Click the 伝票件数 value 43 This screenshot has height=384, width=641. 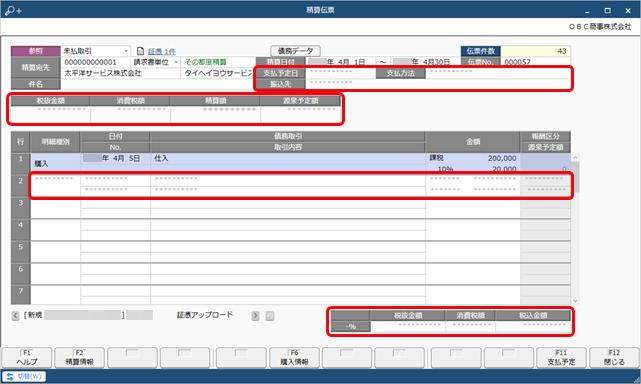click(x=536, y=51)
